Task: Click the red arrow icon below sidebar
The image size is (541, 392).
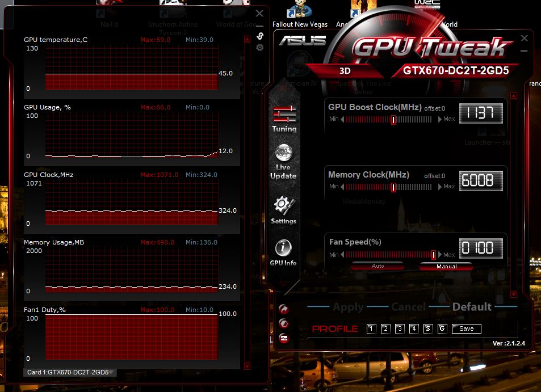Action: point(284,309)
